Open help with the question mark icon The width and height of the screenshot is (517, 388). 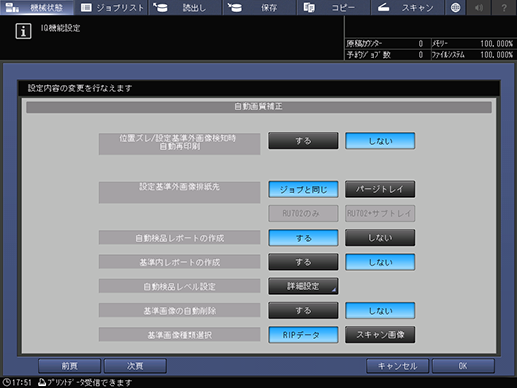pos(504,7)
